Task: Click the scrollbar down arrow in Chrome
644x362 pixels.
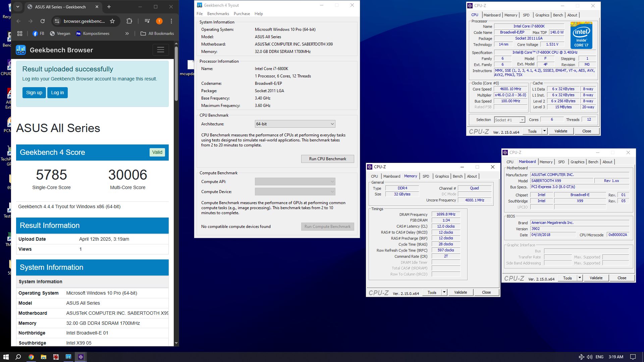Action: coord(176,343)
